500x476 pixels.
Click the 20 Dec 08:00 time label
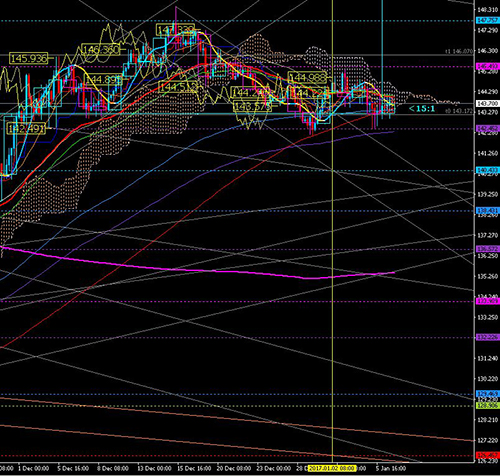click(234, 468)
